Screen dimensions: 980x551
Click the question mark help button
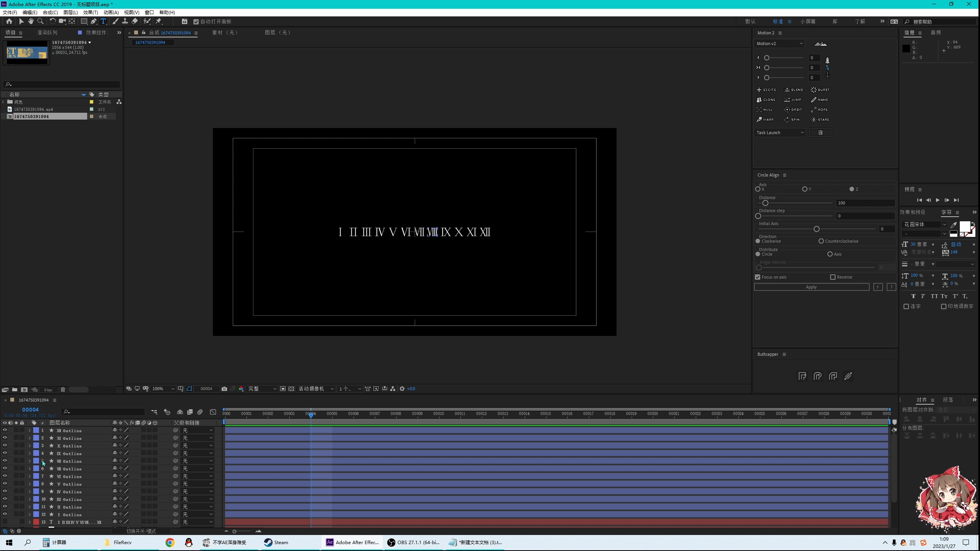click(x=891, y=287)
